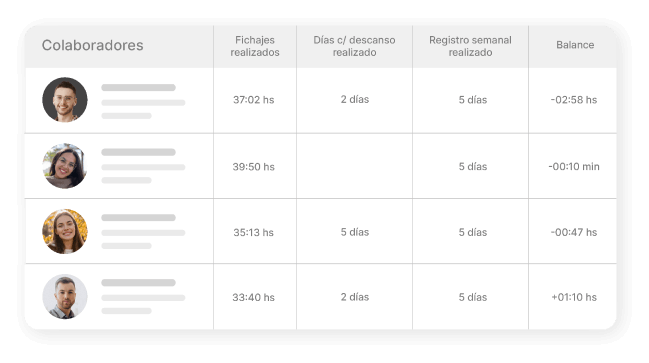Image resolution: width=649 pixels, height=363 pixels.
Task: Click avatar of woman with autumn background
Action: pos(65,231)
